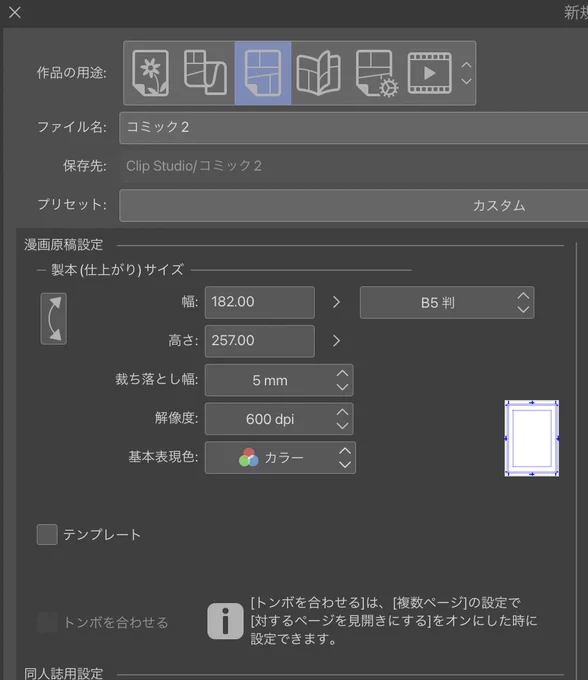
Task: Open the 解像度 600 dpi dropdown
Action: (x=279, y=419)
